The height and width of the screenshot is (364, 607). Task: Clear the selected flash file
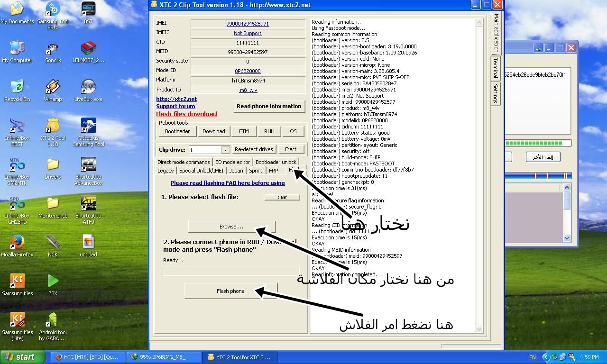282,197
